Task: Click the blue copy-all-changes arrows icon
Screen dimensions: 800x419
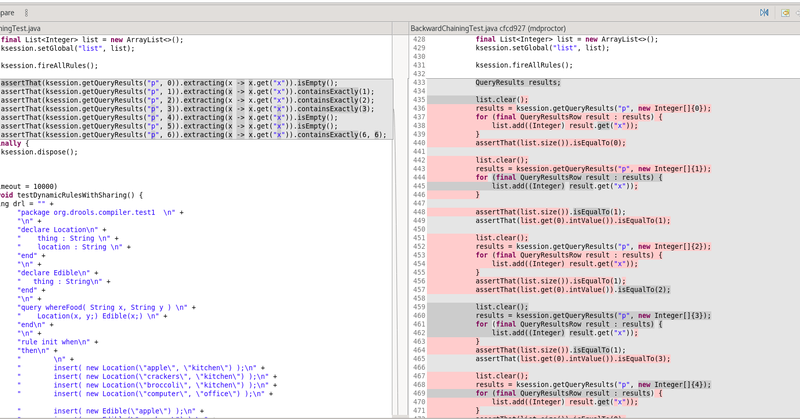Action: click(x=764, y=13)
